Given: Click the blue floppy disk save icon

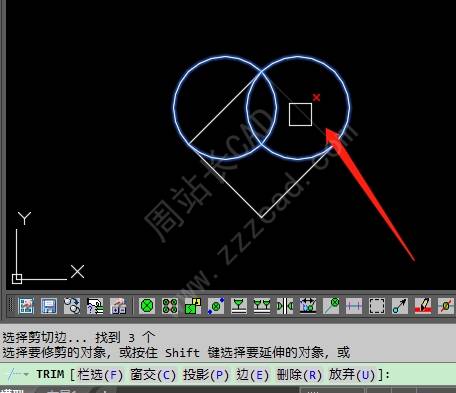Looking at the screenshot, I should pos(49,306).
